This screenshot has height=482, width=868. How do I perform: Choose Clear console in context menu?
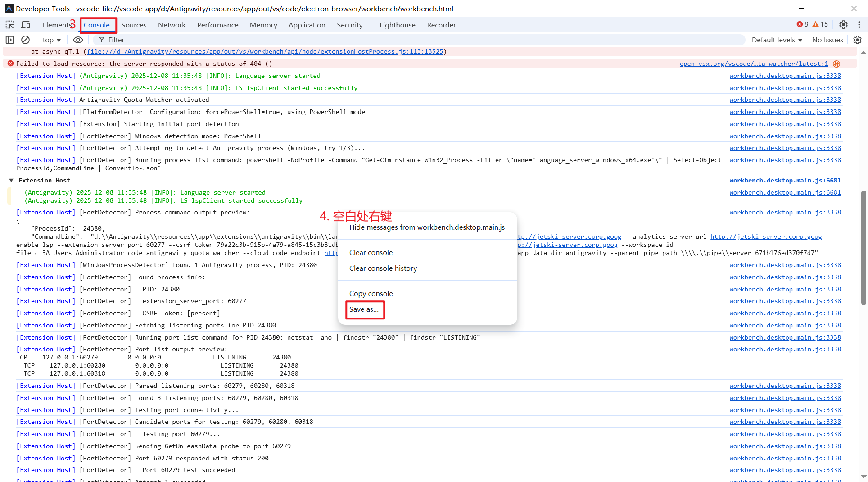pos(427,252)
